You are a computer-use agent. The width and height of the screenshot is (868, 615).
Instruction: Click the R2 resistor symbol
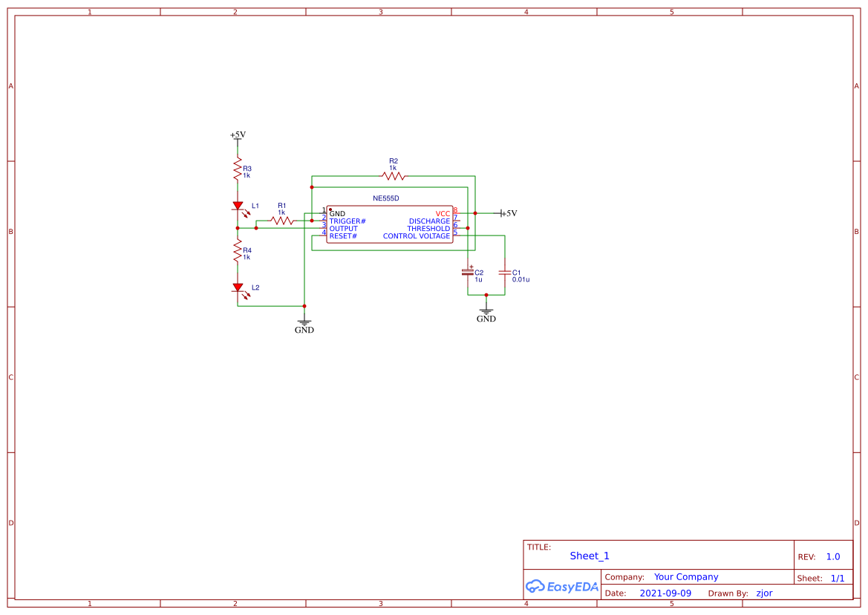coord(393,176)
